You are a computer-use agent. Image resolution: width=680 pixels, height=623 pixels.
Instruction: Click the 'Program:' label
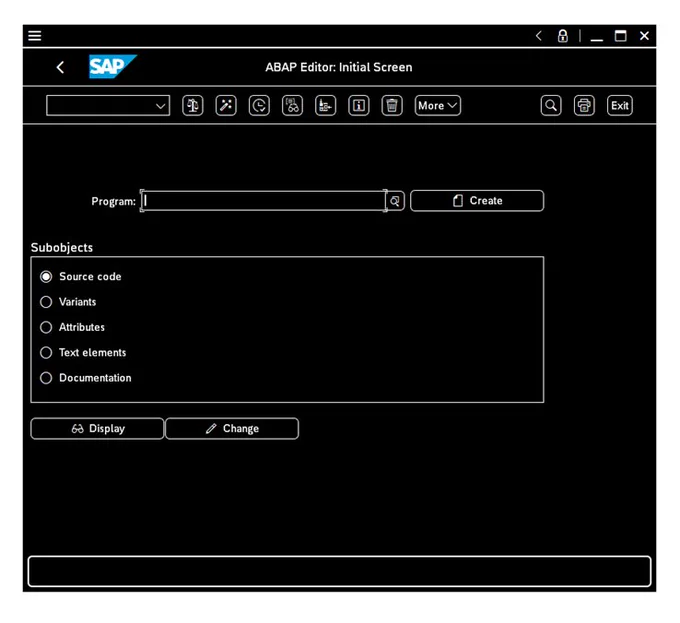click(113, 202)
